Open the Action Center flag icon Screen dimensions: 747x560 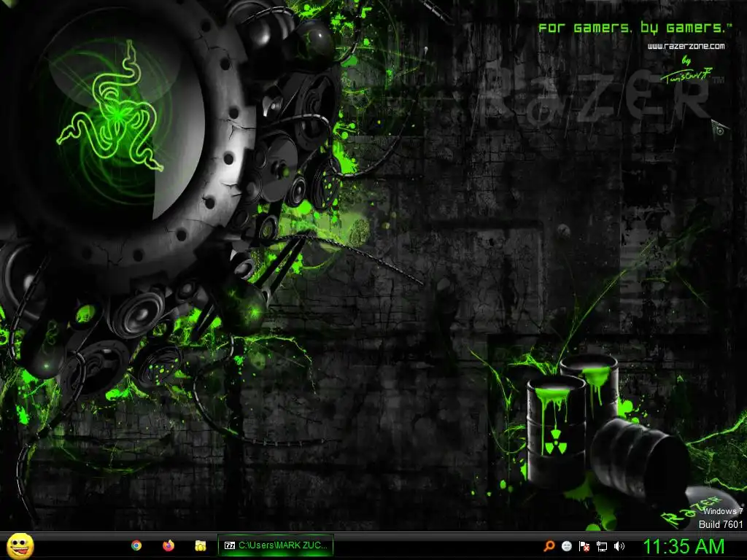point(584,546)
